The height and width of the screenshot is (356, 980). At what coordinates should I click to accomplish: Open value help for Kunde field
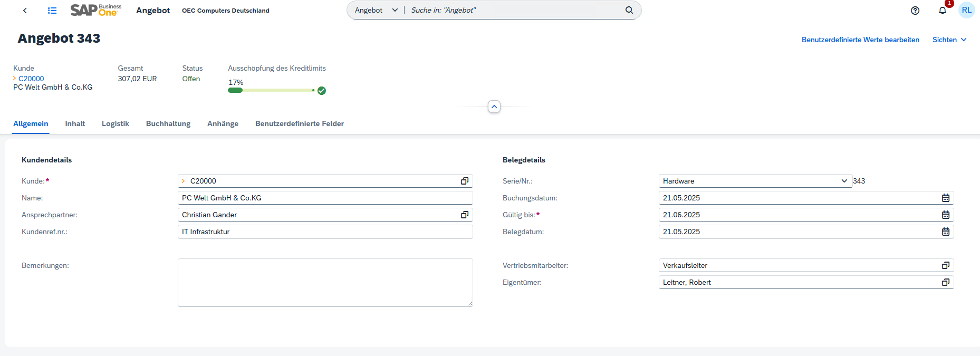pos(464,181)
